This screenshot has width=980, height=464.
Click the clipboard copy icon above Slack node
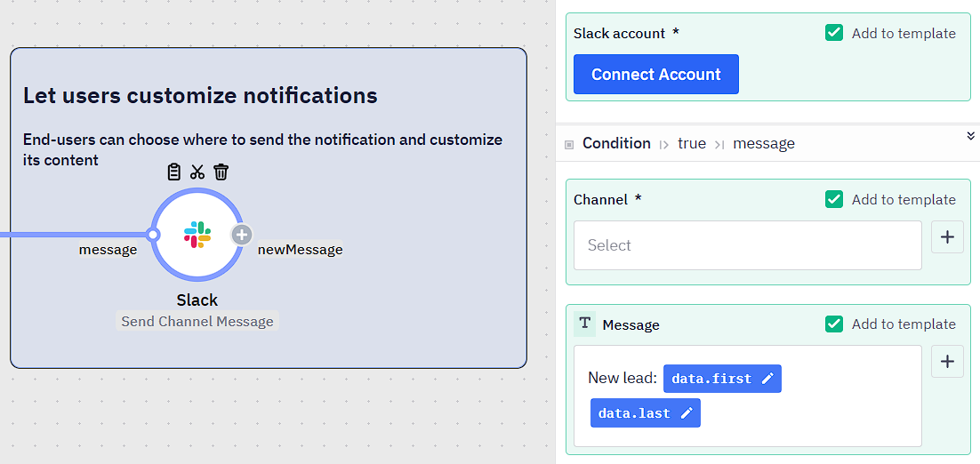(x=174, y=172)
